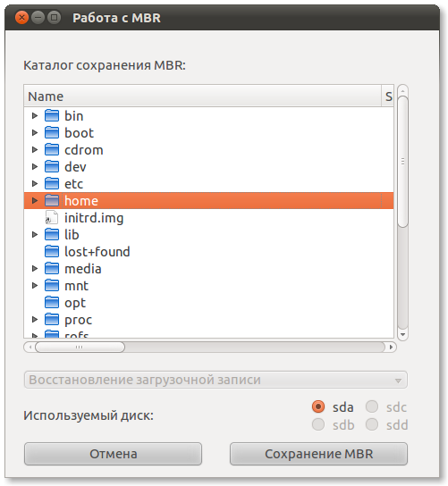Select the sda disk radio button
Viewport: 448px width, 486px height.
pyautogui.click(x=318, y=406)
